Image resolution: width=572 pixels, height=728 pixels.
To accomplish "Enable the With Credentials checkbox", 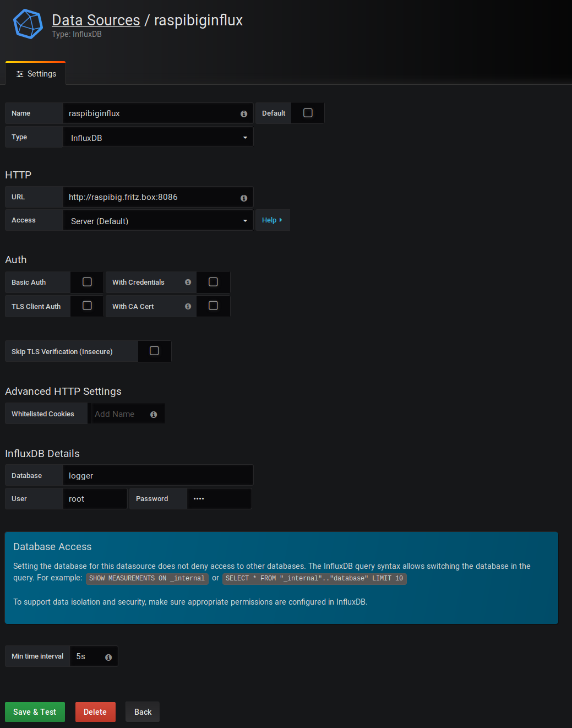I will tap(213, 282).
